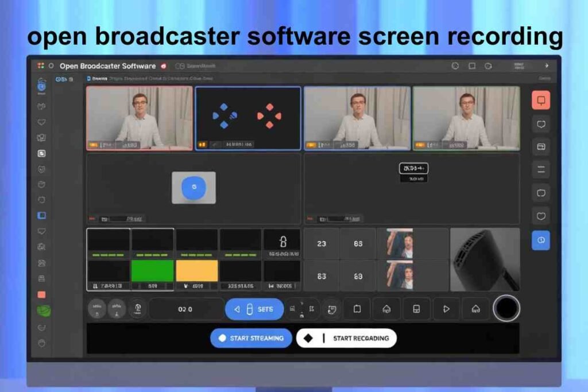
Task: Click the clipboard icon in bottom toolbar
Action: (357, 309)
